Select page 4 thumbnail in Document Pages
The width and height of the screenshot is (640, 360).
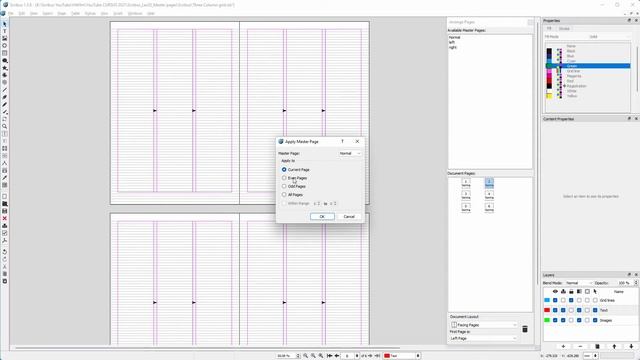point(489,195)
